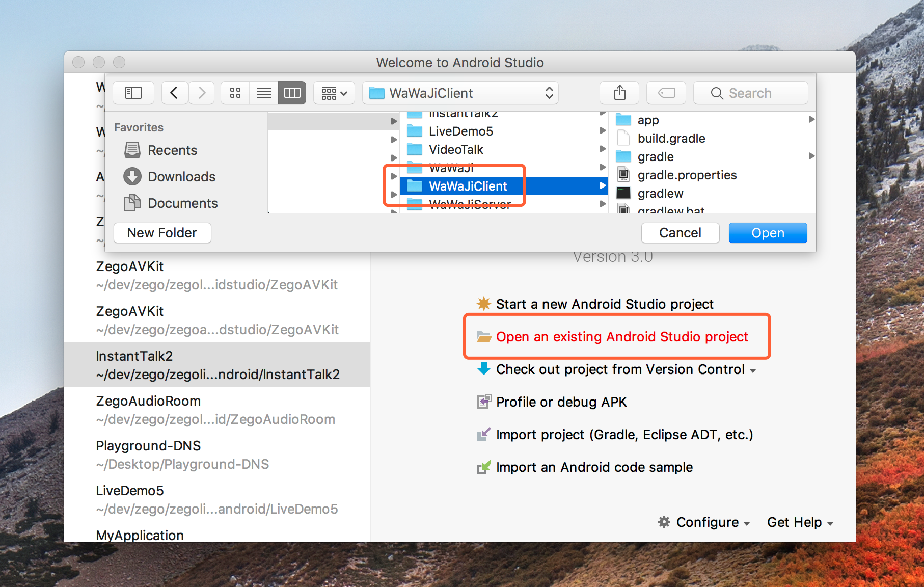Screen dimensions: 924x587
Task: Click Profile or debug APK icon
Action: (484, 402)
